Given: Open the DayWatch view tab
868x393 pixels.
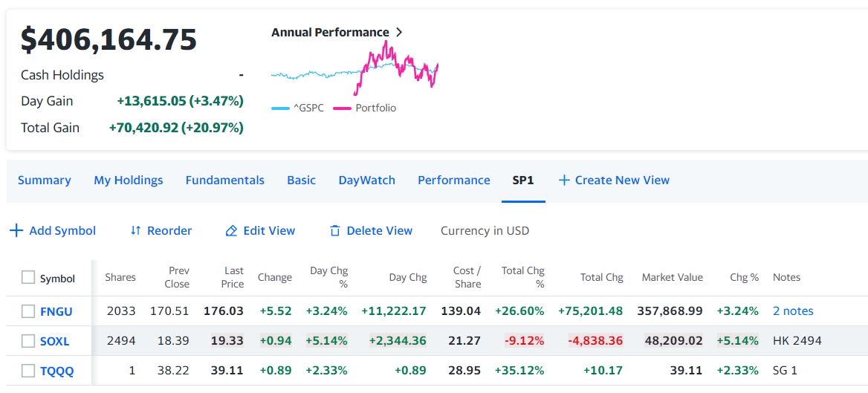Looking at the screenshot, I should [366, 181].
